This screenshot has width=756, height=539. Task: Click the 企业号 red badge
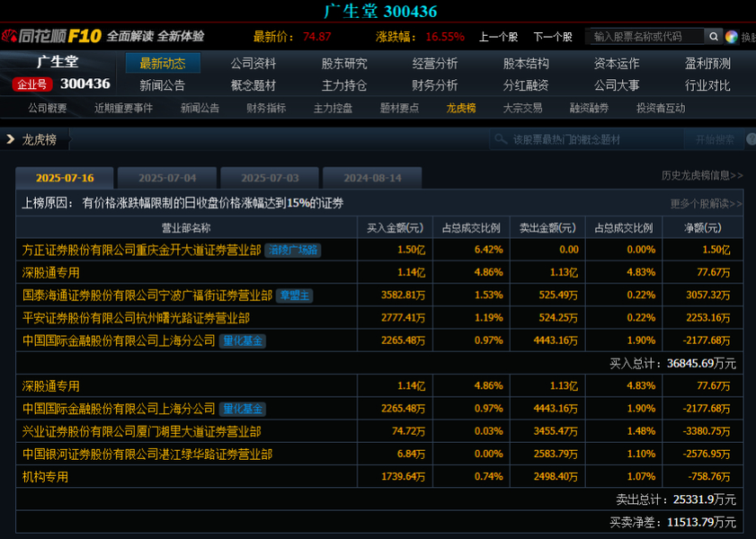32,84
